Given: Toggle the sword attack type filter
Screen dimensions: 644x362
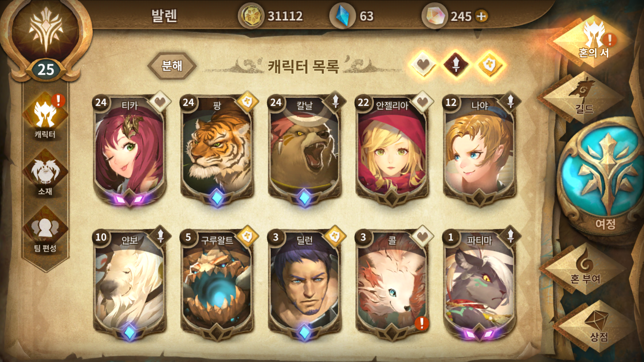Looking at the screenshot, I should (x=456, y=64).
